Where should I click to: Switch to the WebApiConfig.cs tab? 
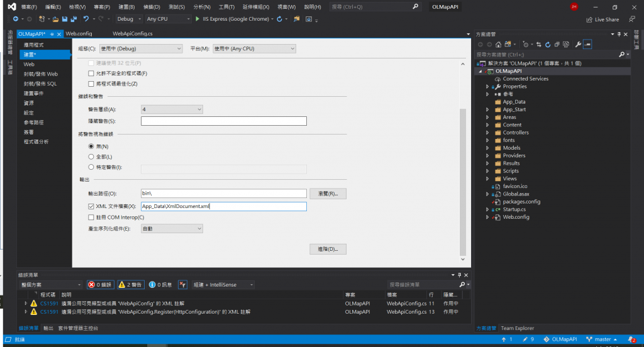(x=132, y=34)
